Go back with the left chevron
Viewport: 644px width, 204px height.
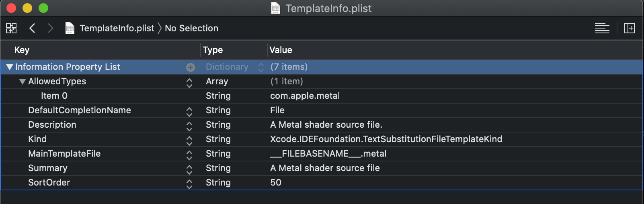[33, 28]
